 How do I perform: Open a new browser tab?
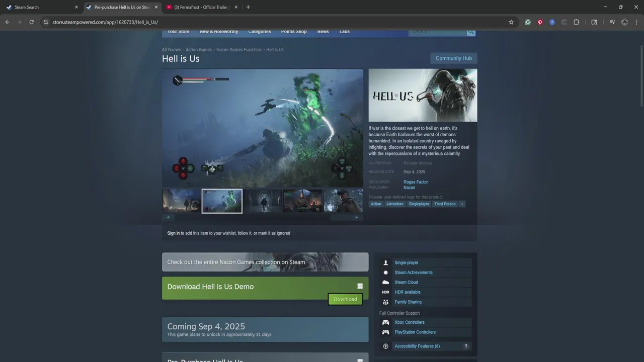pyautogui.click(x=248, y=7)
